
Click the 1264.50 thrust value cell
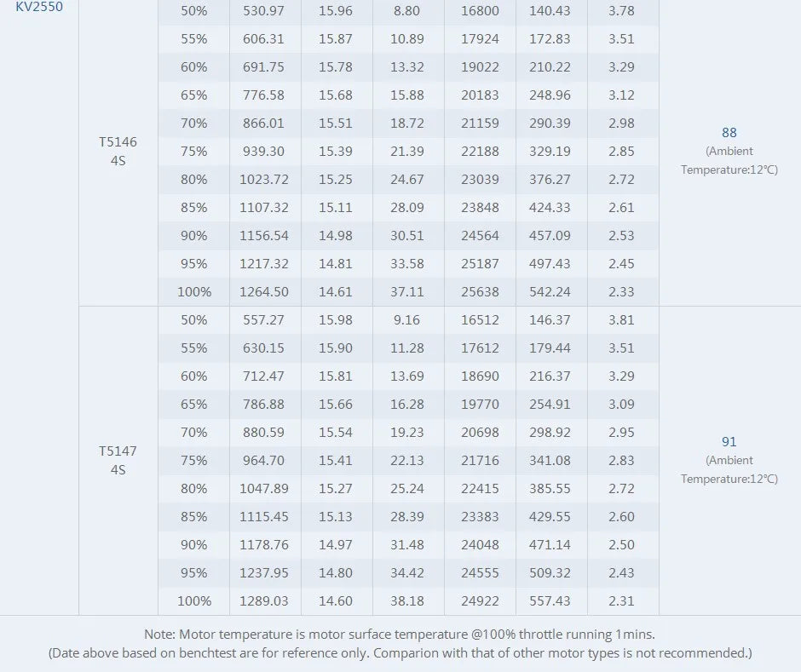(x=265, y=291)
